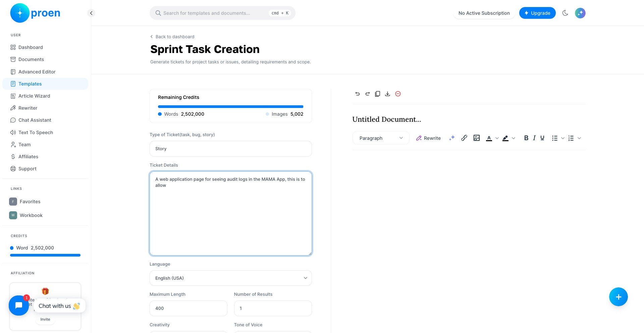Copy the document content

click(x=378, y=94)
